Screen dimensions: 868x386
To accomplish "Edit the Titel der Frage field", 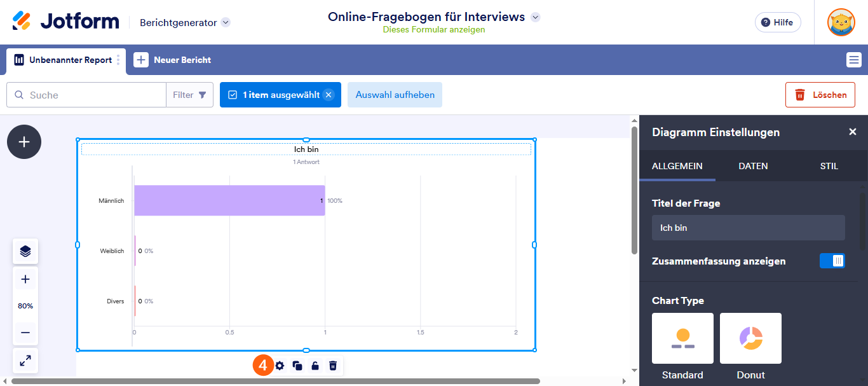I will pyautogui.click(x=749, y=228).
